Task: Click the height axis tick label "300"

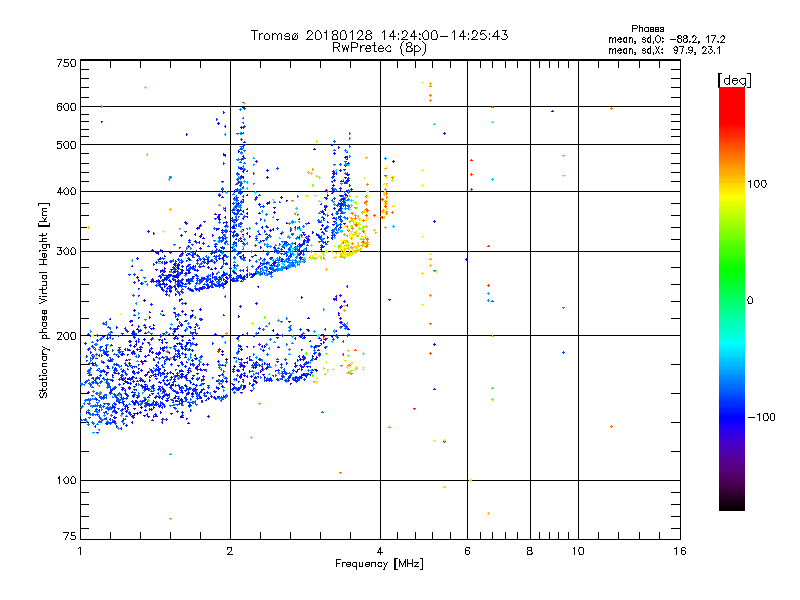Action: (66, 252)
